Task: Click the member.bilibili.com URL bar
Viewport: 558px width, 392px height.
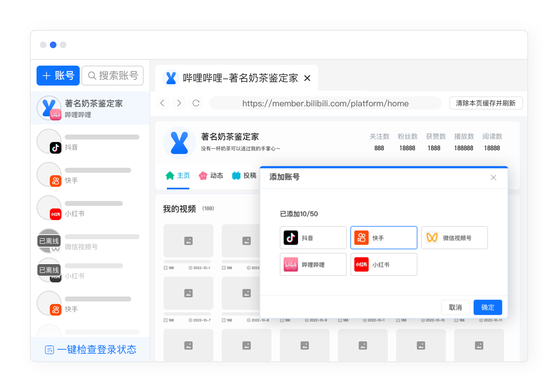Action: 325,103
